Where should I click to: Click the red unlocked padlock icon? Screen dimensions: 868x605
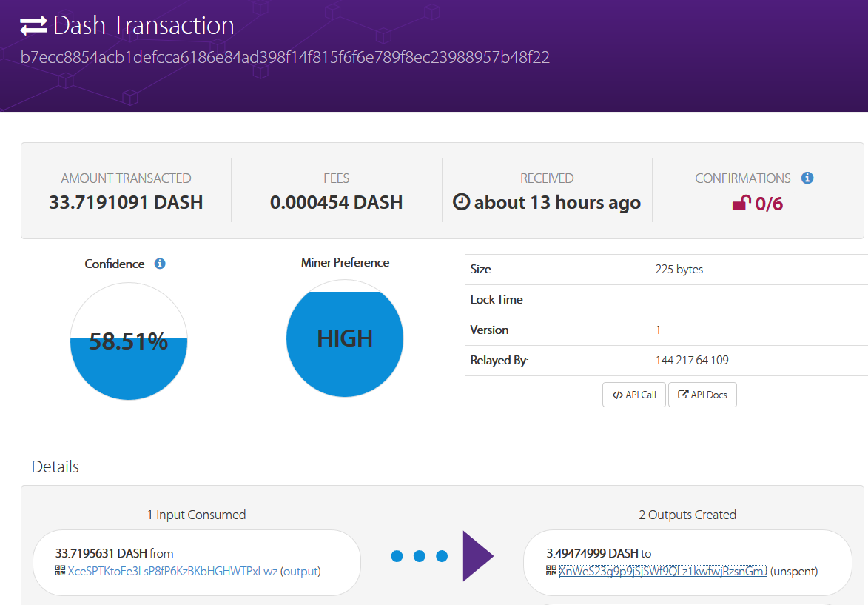741,204
